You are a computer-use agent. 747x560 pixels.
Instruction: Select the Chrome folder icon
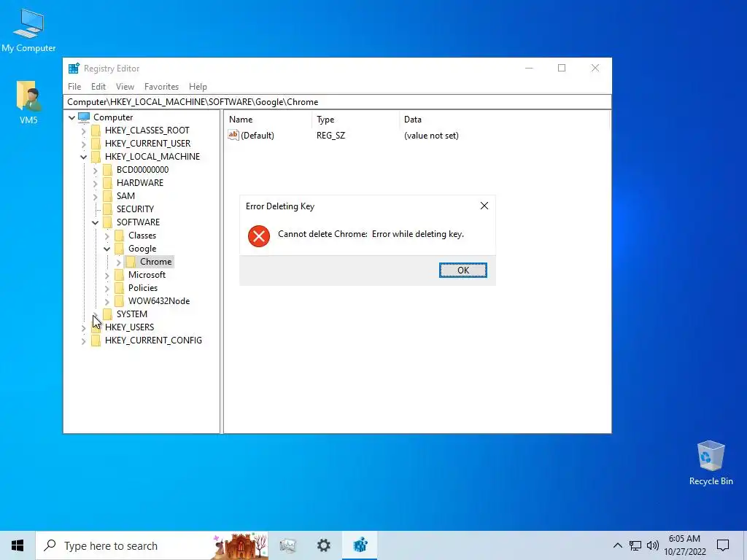coord(131,262)
